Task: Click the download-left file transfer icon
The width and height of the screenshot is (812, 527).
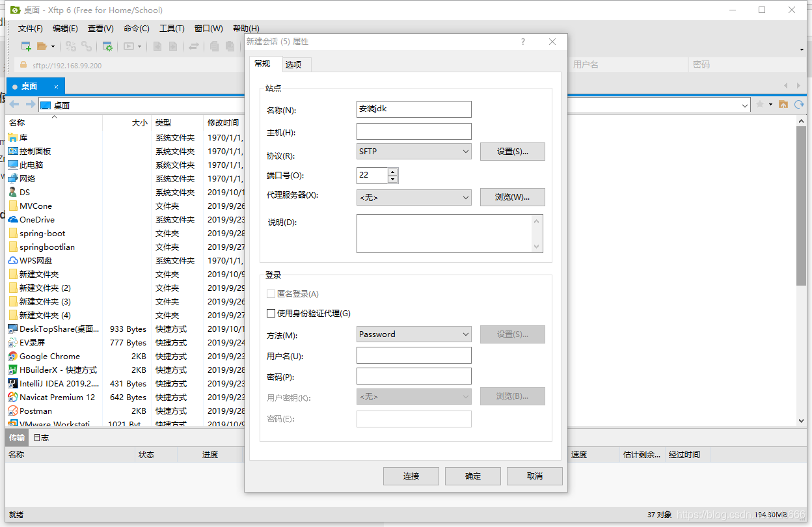Action: point(157,46)
